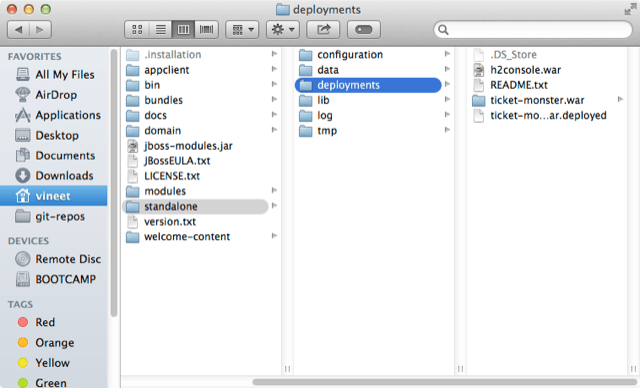Screen dimensions: 640x388
Task: Expand the ticket-monster.war folder arrow
Action: tap(620, 100)
